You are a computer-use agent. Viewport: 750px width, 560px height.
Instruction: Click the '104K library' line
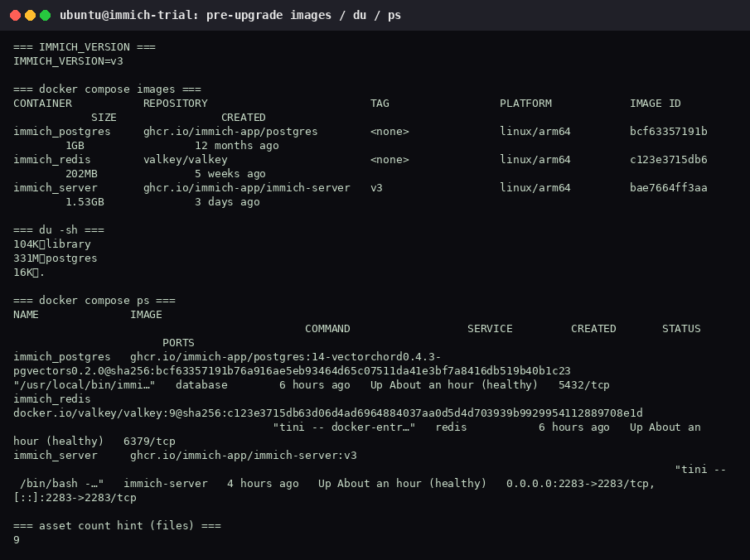pyautogui.click(x=51, y=244)
